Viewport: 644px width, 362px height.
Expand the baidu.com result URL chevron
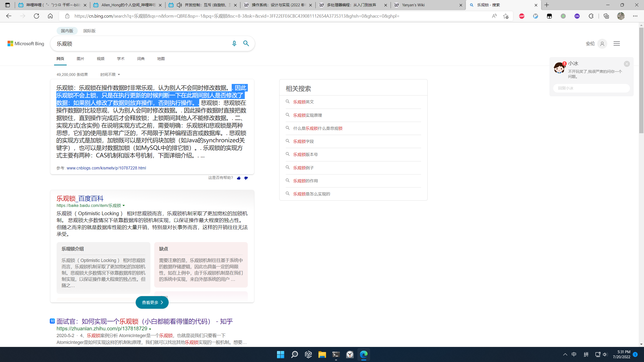[x=124, y=205]
